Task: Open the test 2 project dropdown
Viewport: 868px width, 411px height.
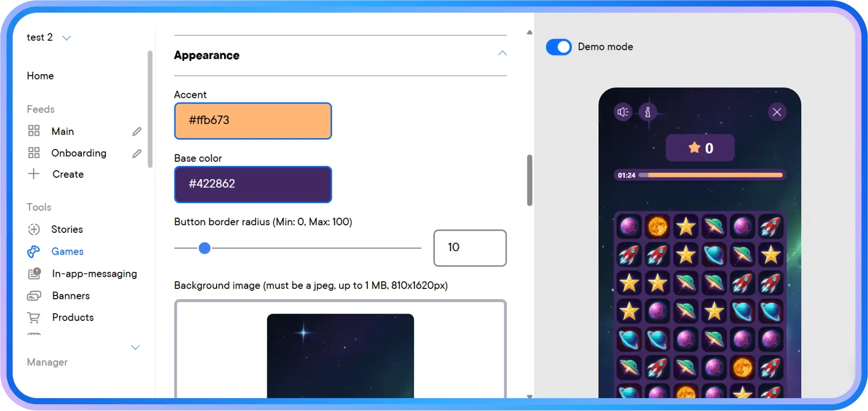Action: (67, 38)
